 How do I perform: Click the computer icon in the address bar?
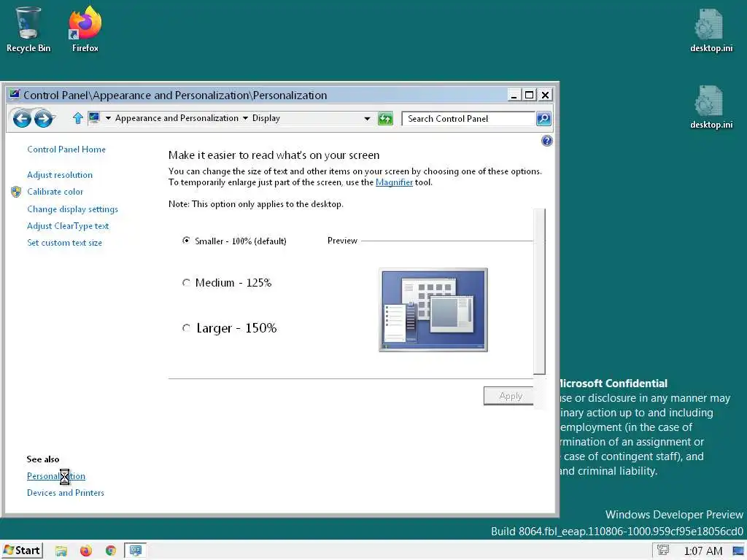(94, 117)
